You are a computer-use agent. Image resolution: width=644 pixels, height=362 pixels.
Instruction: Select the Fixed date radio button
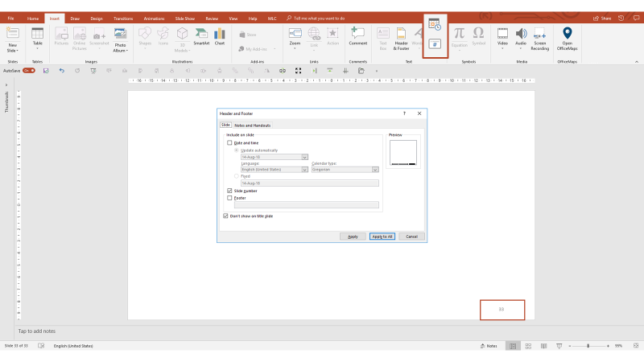click(237, 176)
